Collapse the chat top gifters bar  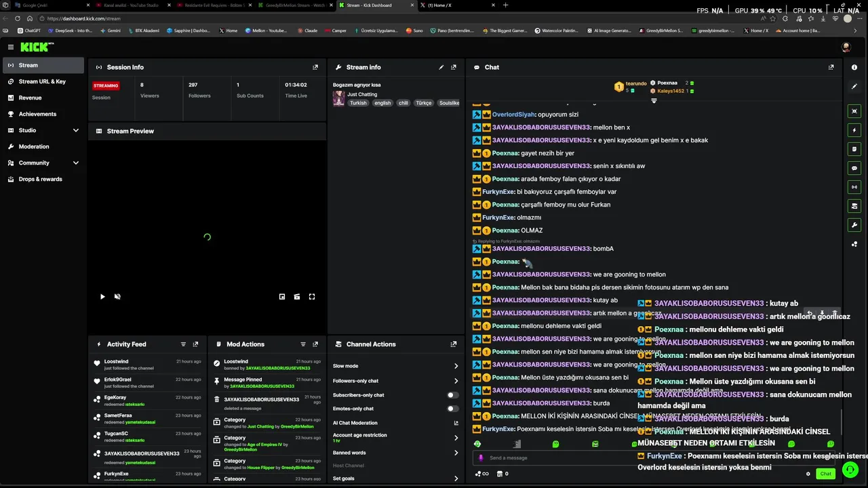tap(654, 100)
